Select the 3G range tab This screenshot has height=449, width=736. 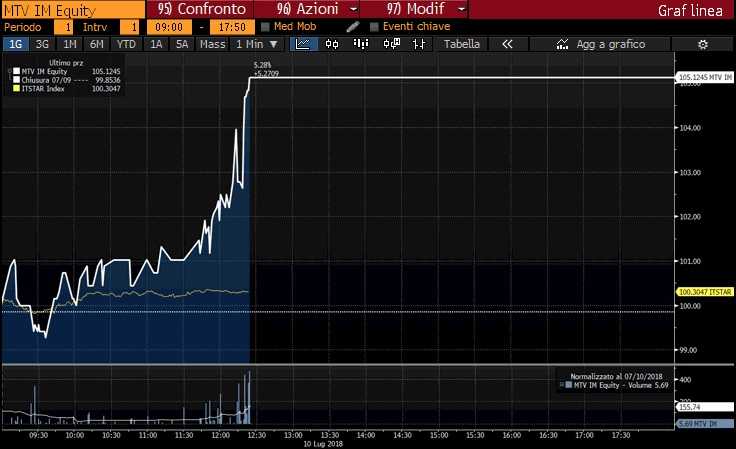pos(42,44)
